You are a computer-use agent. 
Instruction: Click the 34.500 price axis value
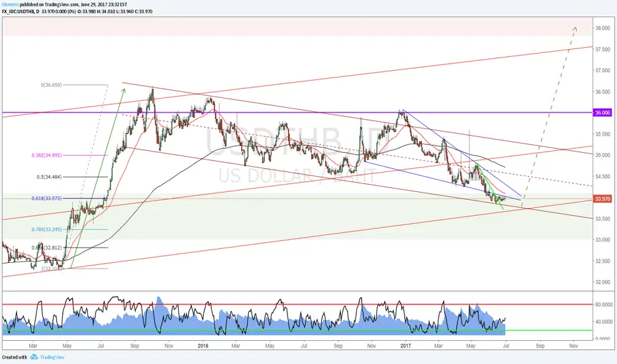tap(602, 176)
